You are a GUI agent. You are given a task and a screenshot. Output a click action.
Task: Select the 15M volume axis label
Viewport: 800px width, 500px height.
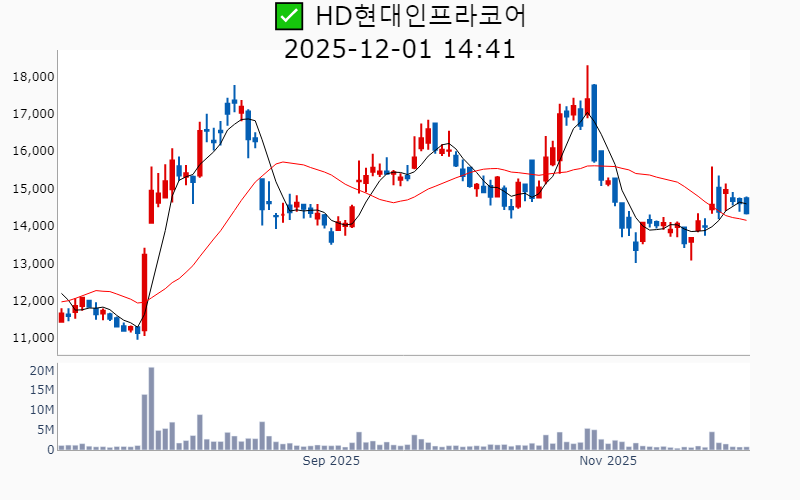pyautogui.click(x=41, y=391)
